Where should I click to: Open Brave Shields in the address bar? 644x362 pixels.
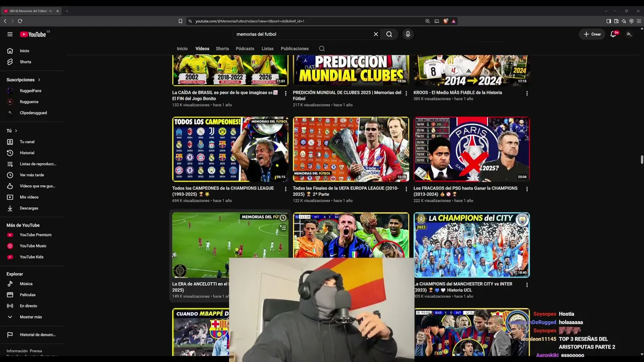(446, 21)
